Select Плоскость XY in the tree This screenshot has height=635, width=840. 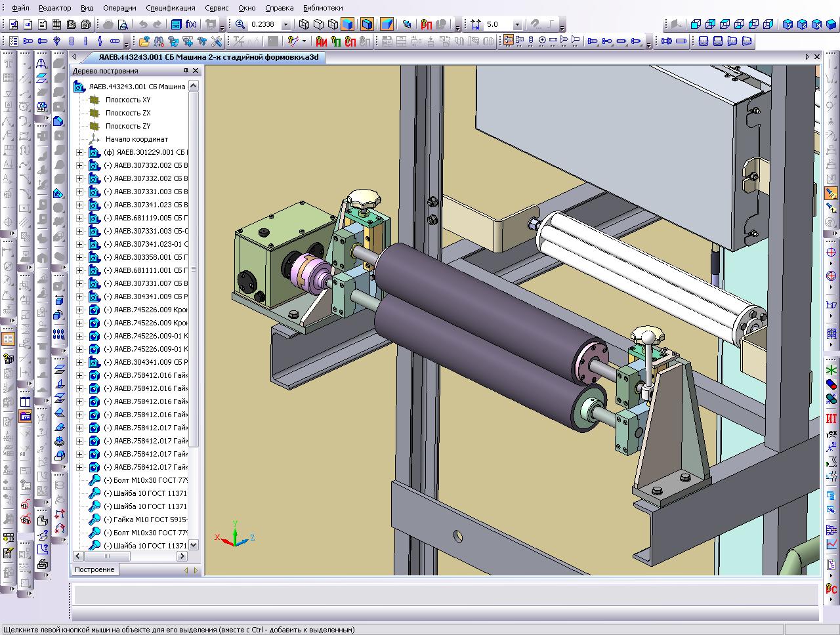pyautogui.click(x=128, y=100)
